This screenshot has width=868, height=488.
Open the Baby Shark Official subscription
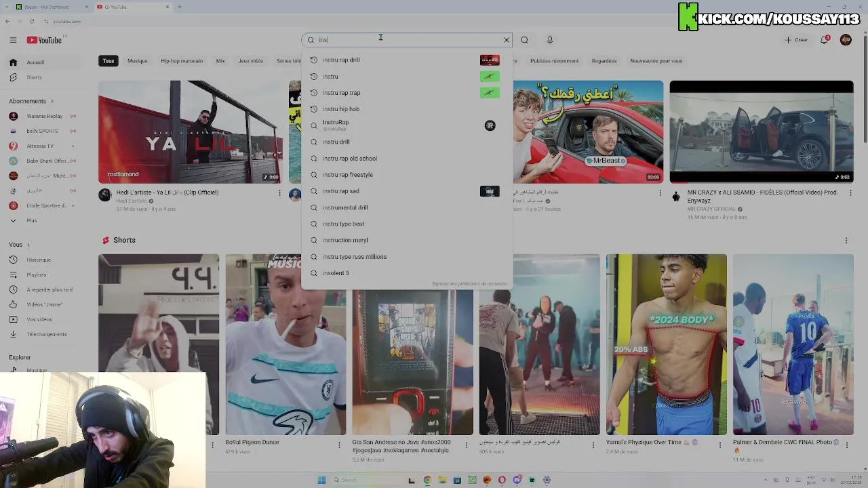click(44, 161)
